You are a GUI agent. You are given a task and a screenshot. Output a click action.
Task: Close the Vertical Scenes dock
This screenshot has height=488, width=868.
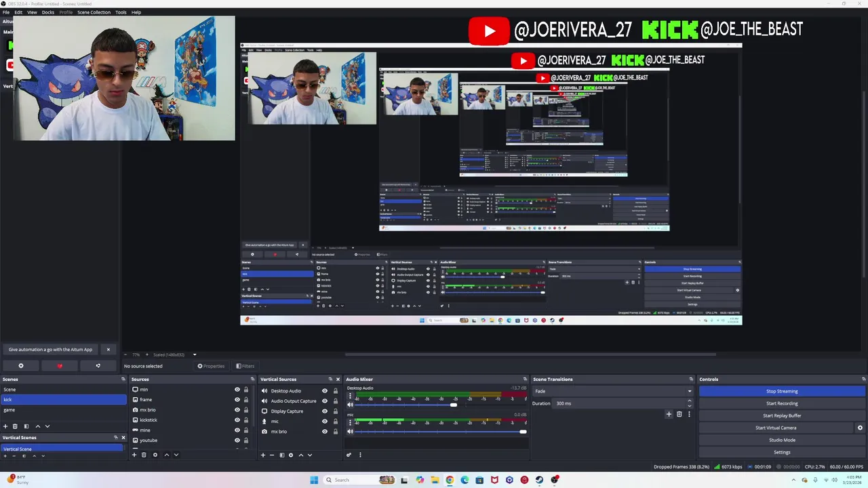[123, 437]
